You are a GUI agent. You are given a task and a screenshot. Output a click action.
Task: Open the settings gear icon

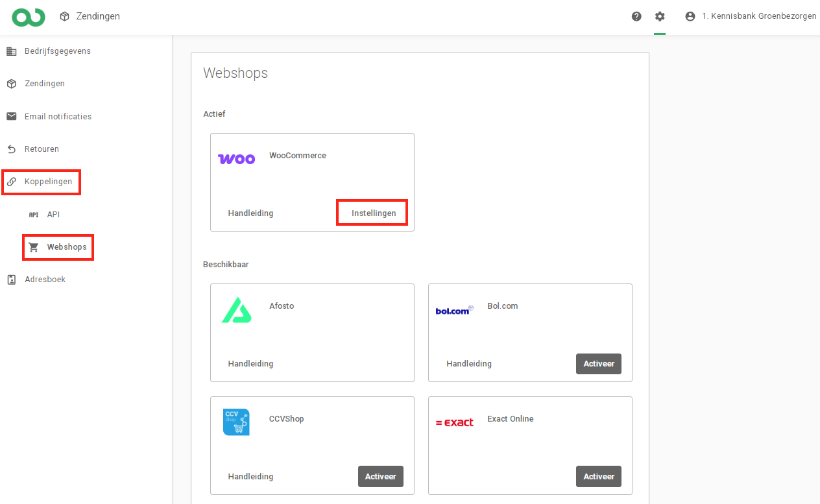click(660, 16)
